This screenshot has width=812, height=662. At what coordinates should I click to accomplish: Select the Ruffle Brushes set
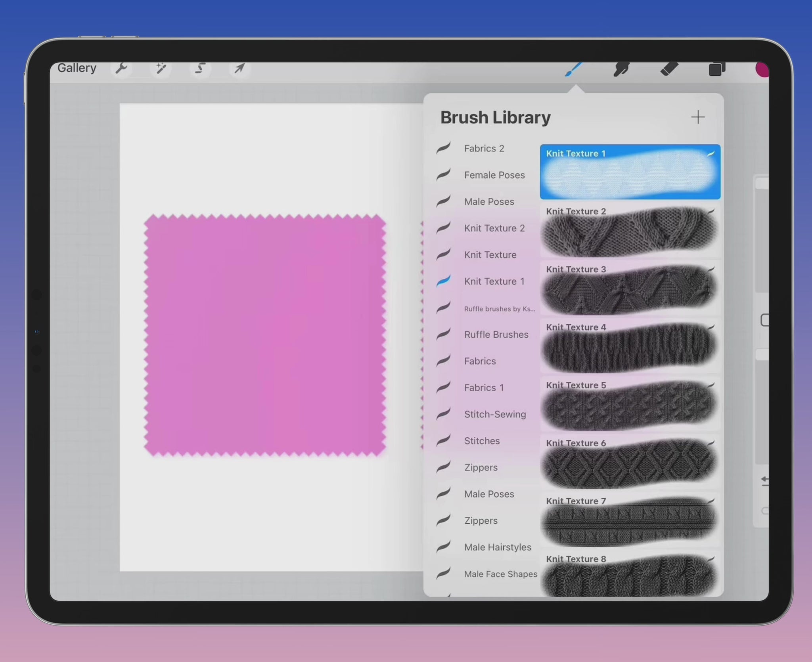click(x=496, y=335)
